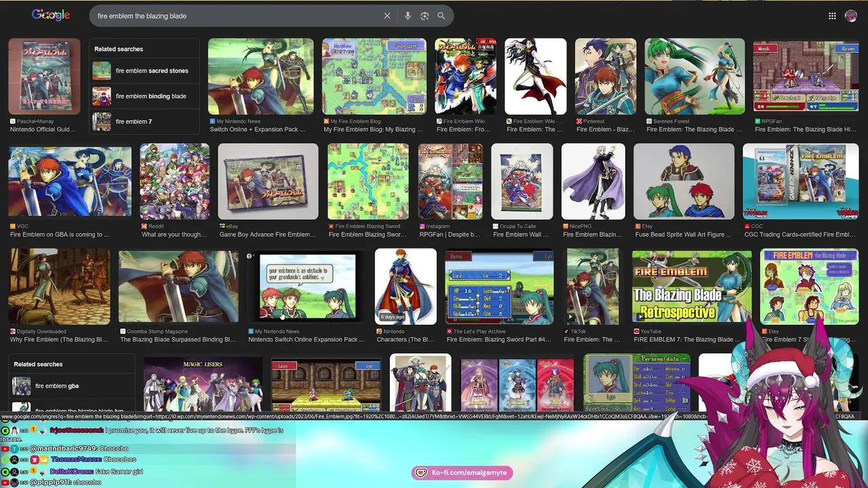Open the Google account profile avatar

coord(851,16)
